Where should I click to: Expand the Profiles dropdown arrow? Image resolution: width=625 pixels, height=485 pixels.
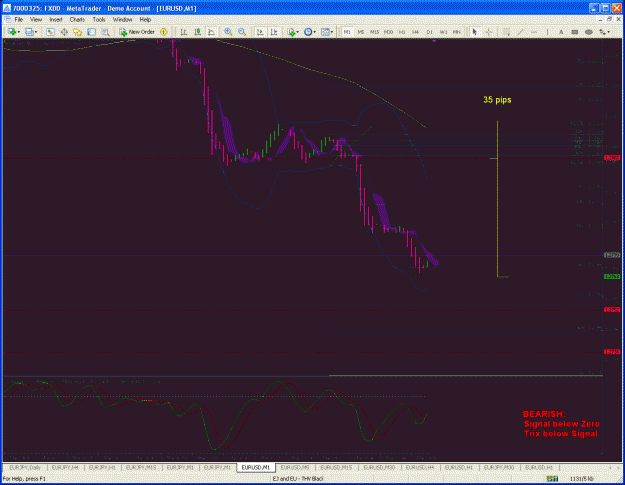(x=36, y=32)
